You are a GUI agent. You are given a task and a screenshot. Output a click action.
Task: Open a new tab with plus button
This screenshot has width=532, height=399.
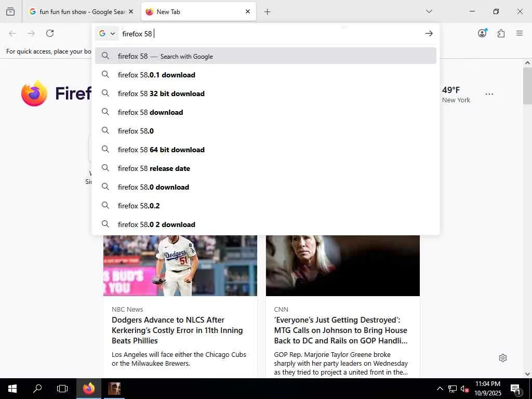(x=268, y=12)
